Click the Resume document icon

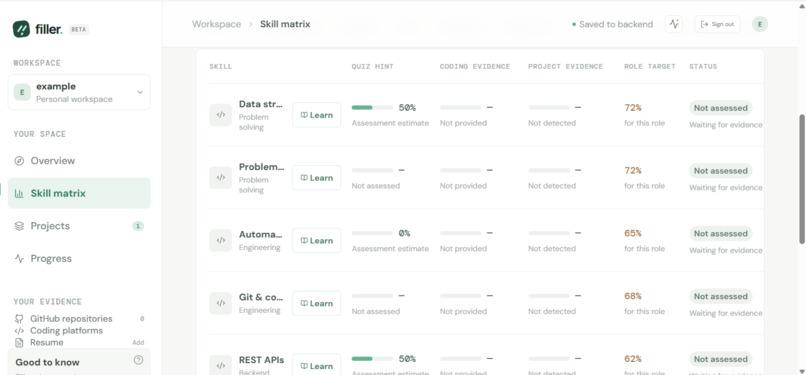tap(19, 343)
